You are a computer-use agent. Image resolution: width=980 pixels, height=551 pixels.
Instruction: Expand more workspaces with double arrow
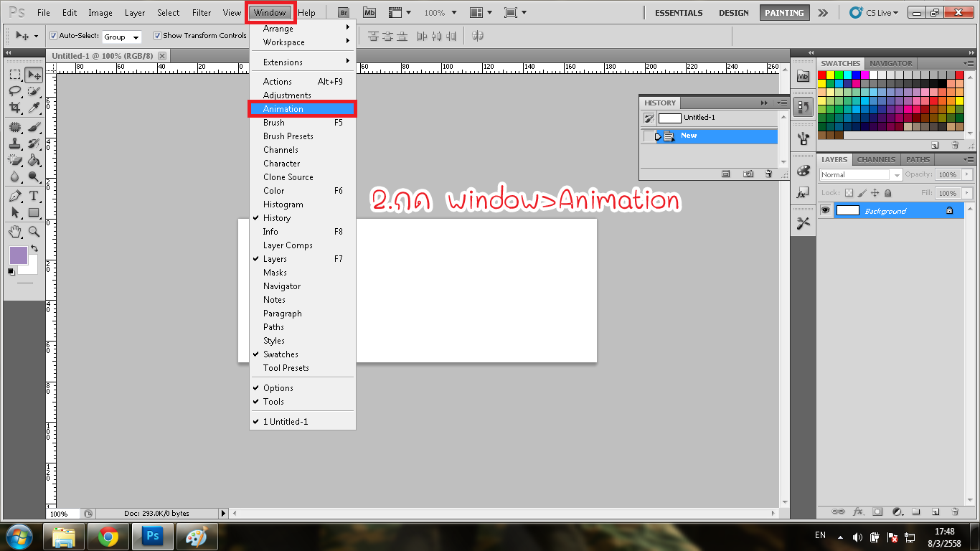[x=823, y=12]
